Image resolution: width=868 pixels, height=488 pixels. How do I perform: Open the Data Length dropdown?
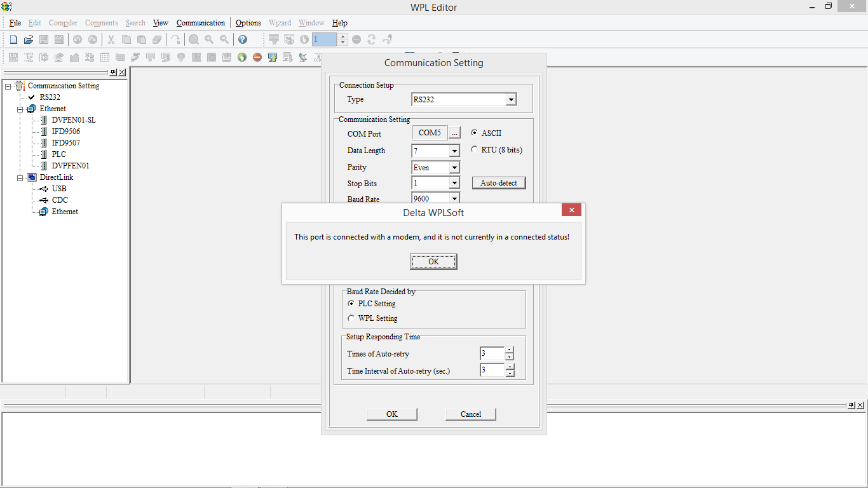pos(454,151)
